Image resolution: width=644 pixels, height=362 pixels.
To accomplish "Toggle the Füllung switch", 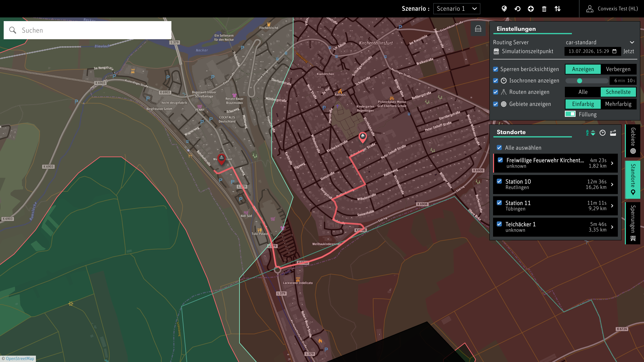I will (x=570, y=114).
